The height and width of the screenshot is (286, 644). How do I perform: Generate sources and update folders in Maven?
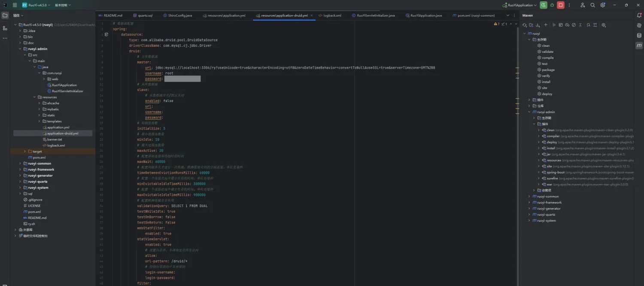pos(531,25)
